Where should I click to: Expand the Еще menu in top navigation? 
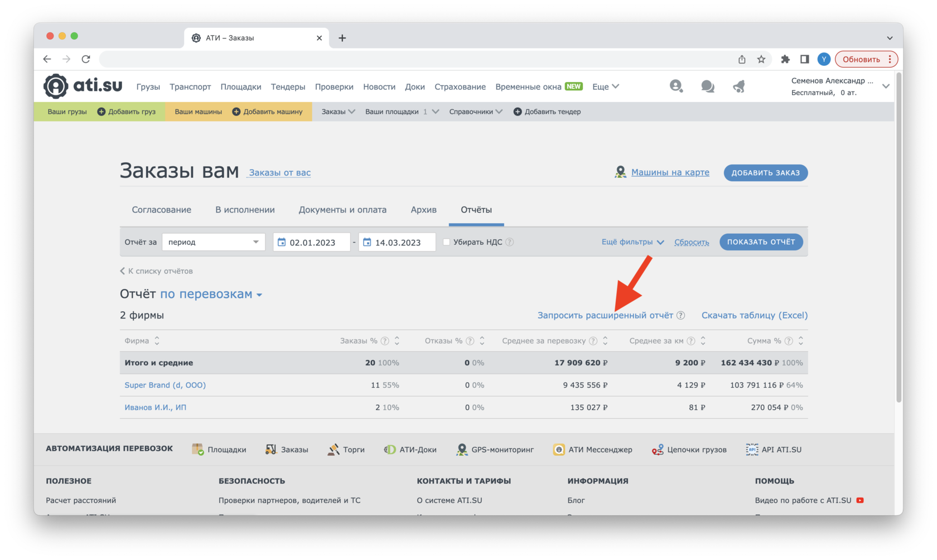pos(606,86)
